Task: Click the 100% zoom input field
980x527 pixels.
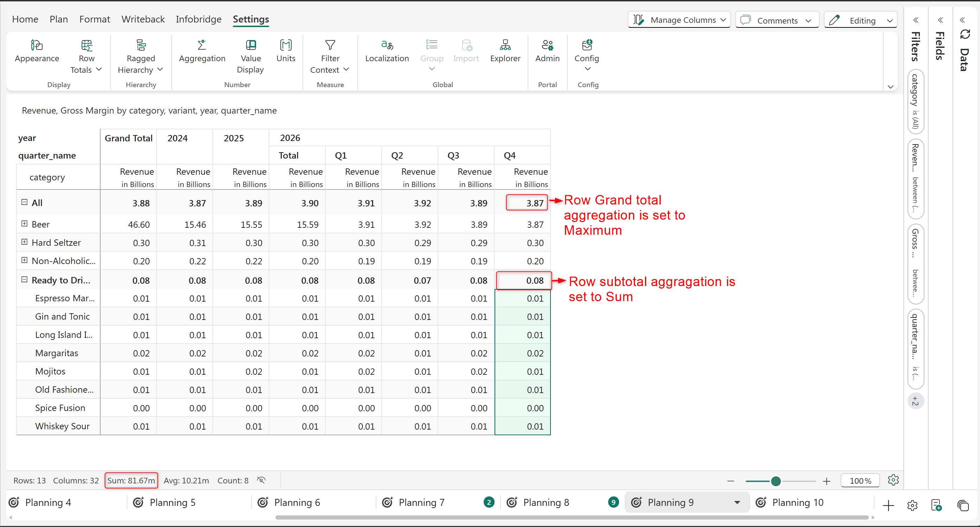Action: [860, 481]
